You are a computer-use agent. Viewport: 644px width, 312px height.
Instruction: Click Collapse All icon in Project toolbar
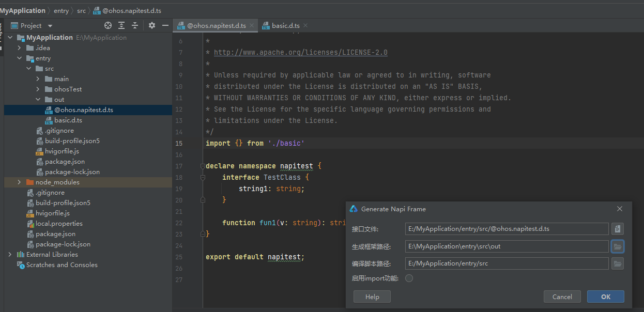[x=135, y=25]
